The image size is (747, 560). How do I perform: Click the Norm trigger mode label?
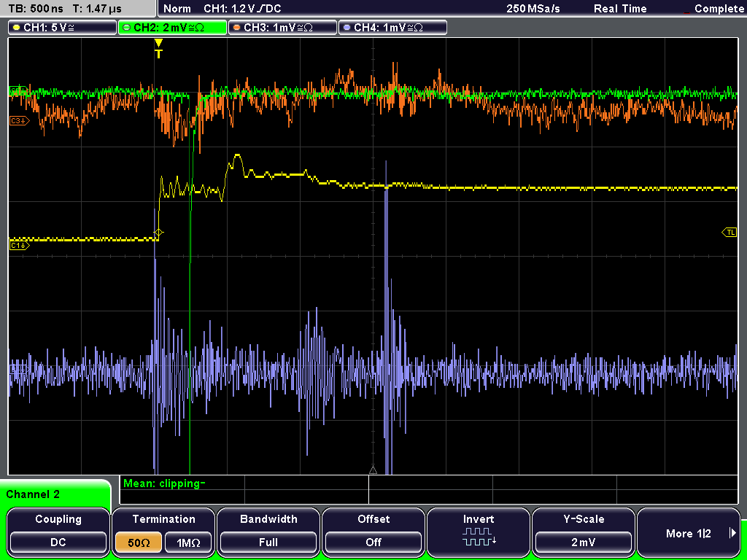click(x=177, y=9)
